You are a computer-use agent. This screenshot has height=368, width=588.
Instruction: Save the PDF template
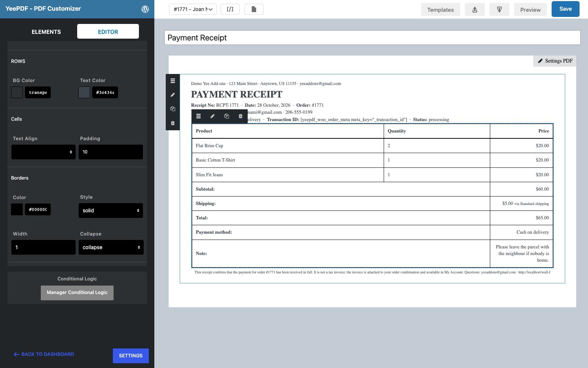tap(565, 9)
